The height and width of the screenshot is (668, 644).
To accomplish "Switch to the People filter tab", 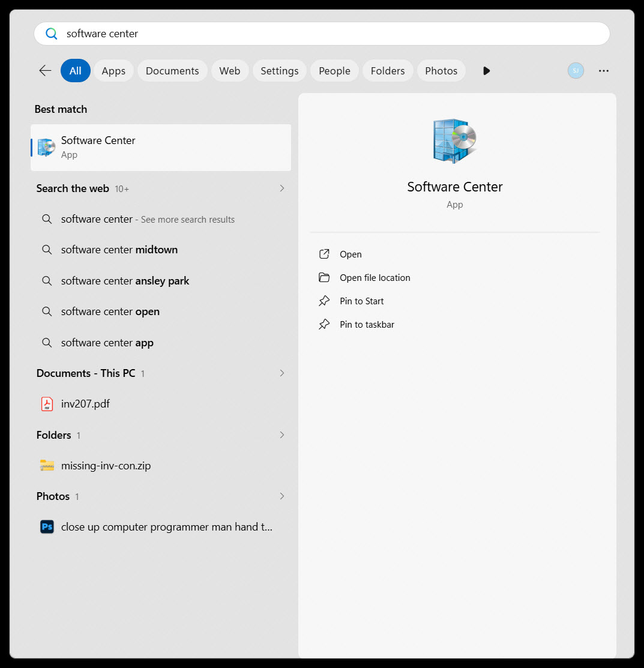I will pos(334,71).
